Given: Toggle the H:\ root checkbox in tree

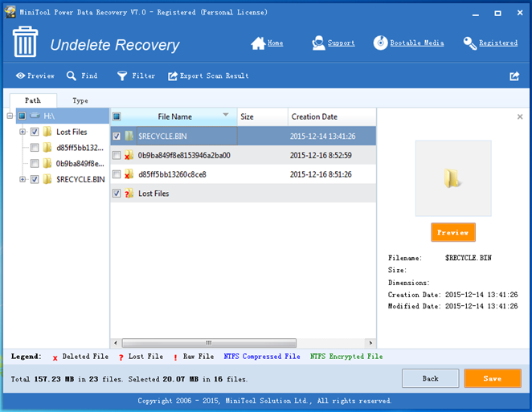Looking at the screenshot, I should click(x=22, y=116).
